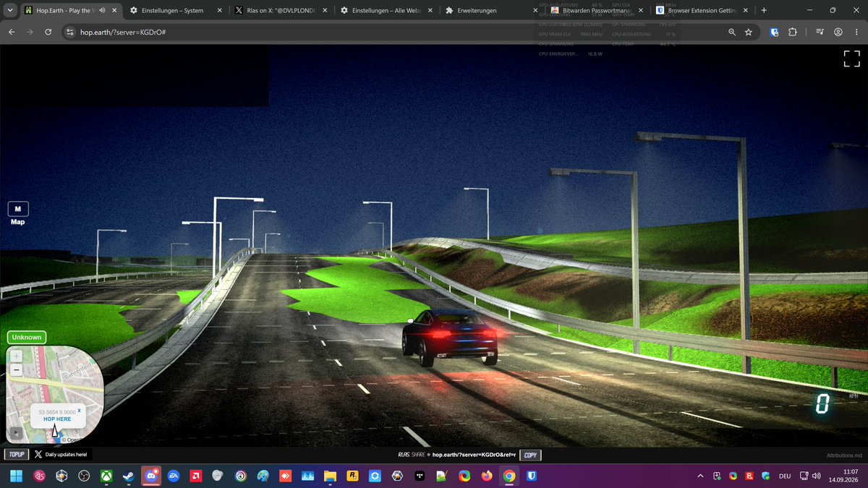Show hidden system tray icons
868x488 pixels.
(700, 476)
